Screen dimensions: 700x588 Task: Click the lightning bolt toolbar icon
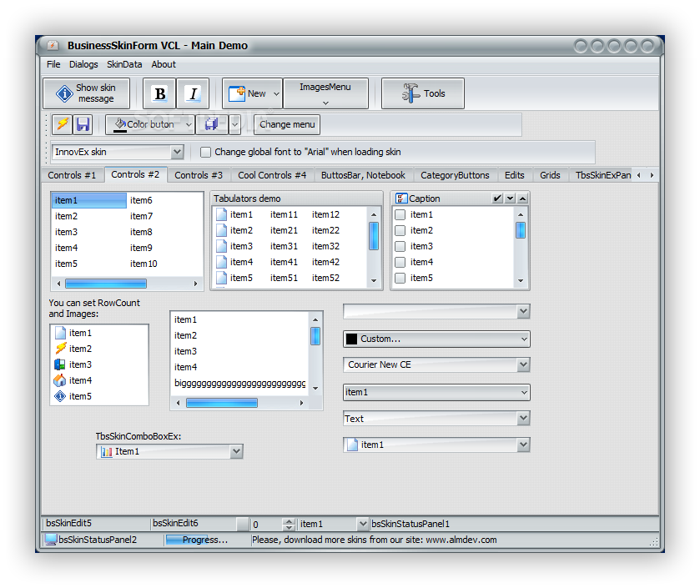click(x=62, y=124)
